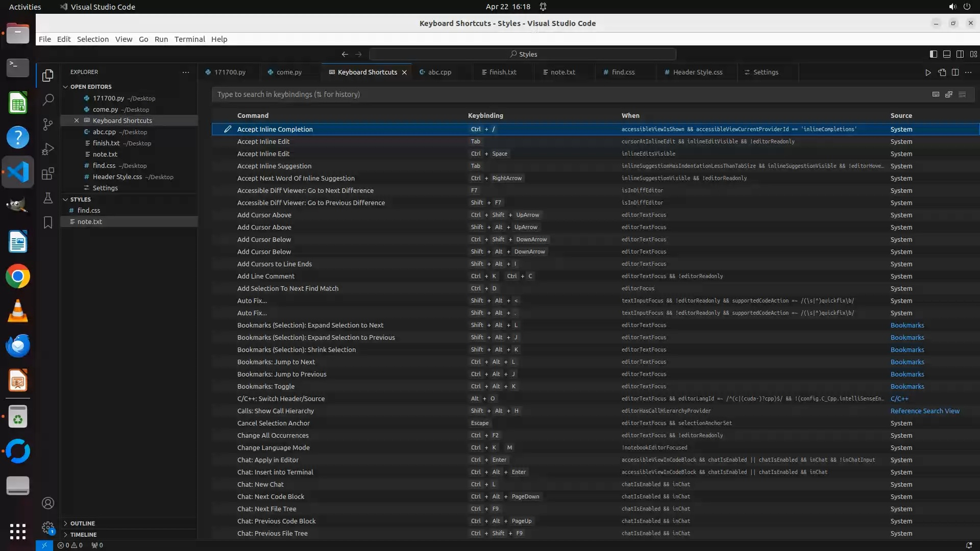Click Open Keyboard Shortcuts JSON icon

(x=942, y=72)
